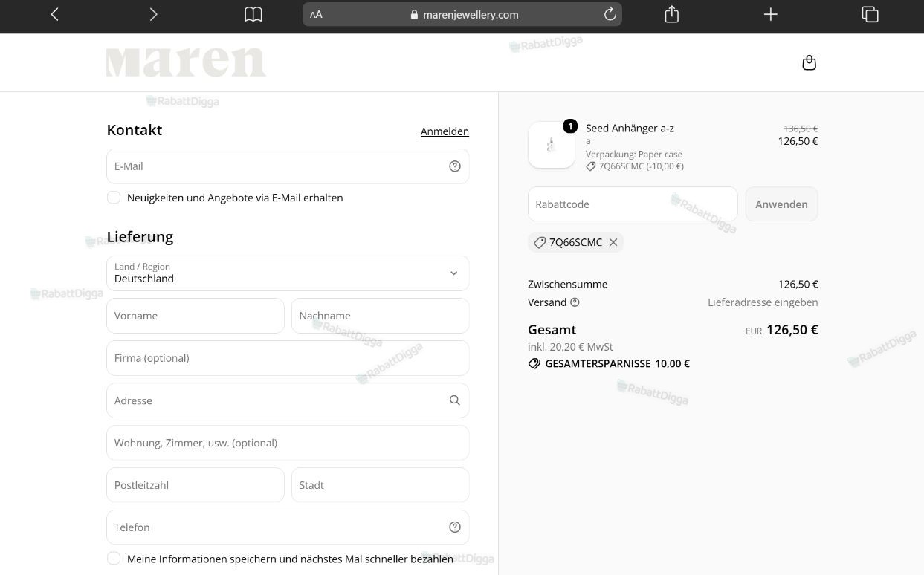Screen dimensions: 924x575
Task: Click the Anwenden discount button
Action: (781, 204)
